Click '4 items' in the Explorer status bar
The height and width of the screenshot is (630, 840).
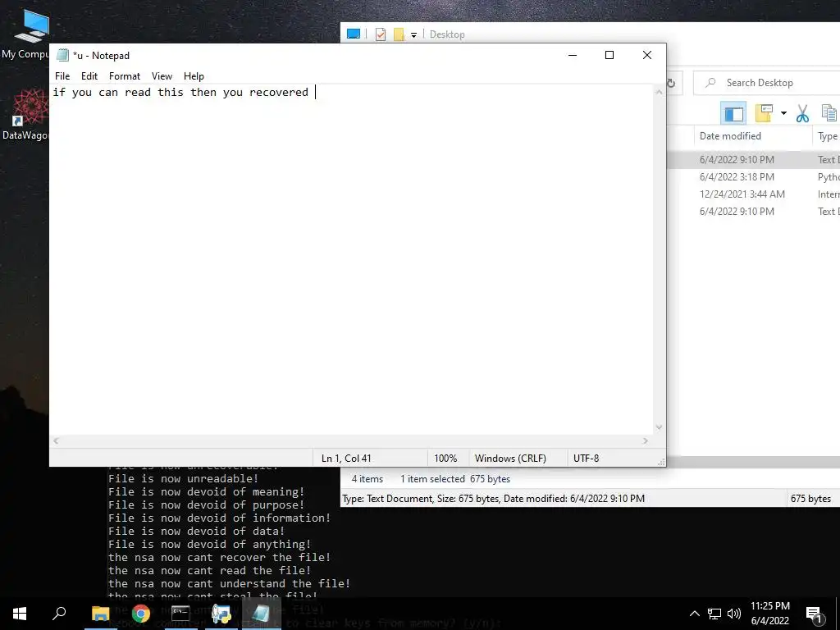367,479
